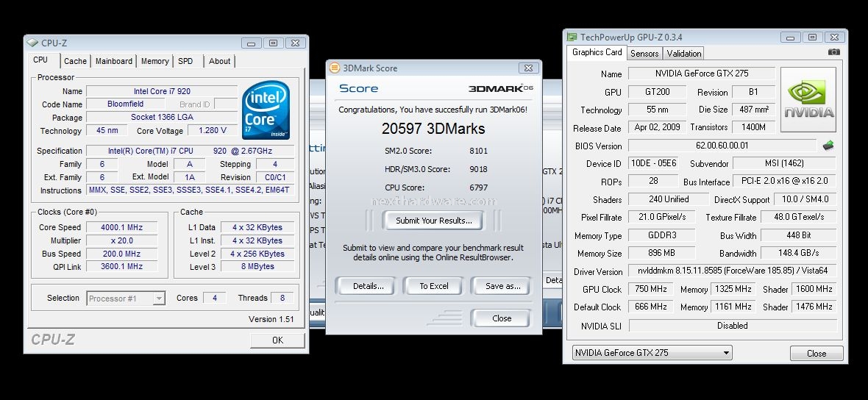Viewport: 868px width, 400px height.
Task: Click the CPU-Z Core Speed 4000.1 MHz value
Action: [x=122, y=227]
